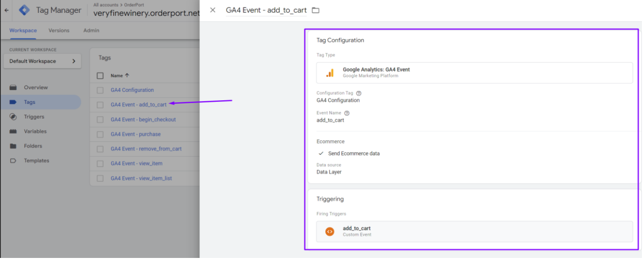Image resolution: width=644 pixels, height=260 pixels.
Task: Switch to the Versions tab
Action: [59, 30]
